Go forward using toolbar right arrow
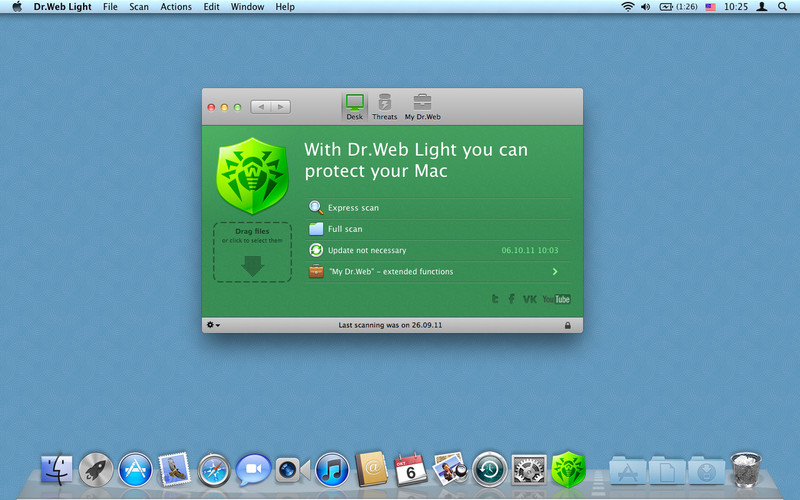 281,106
